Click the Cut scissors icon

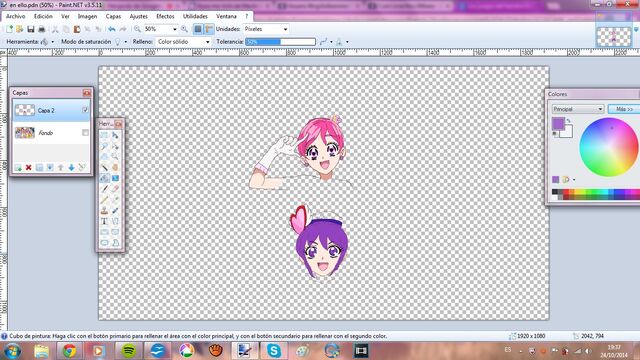pos(55,29)
